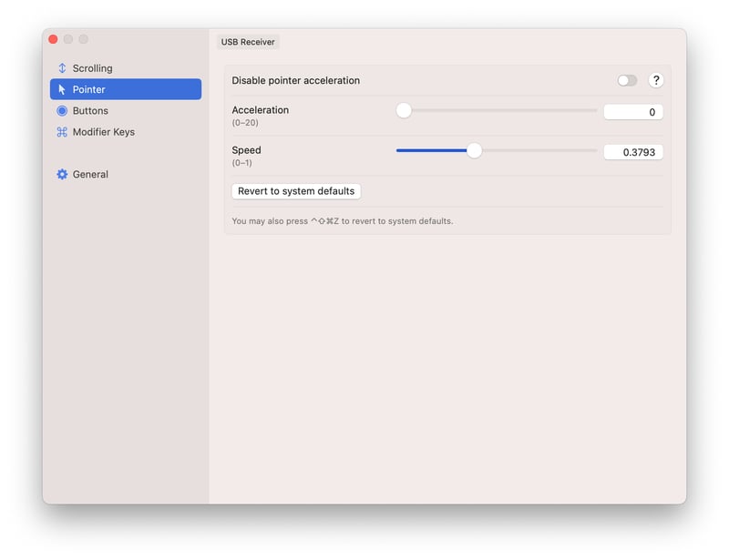
Task: Click the General gear icon
Action: coord(62,175)
